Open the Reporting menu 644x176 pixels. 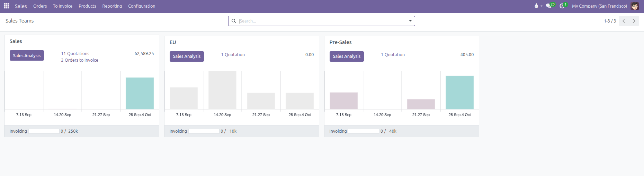coord(112,6)
